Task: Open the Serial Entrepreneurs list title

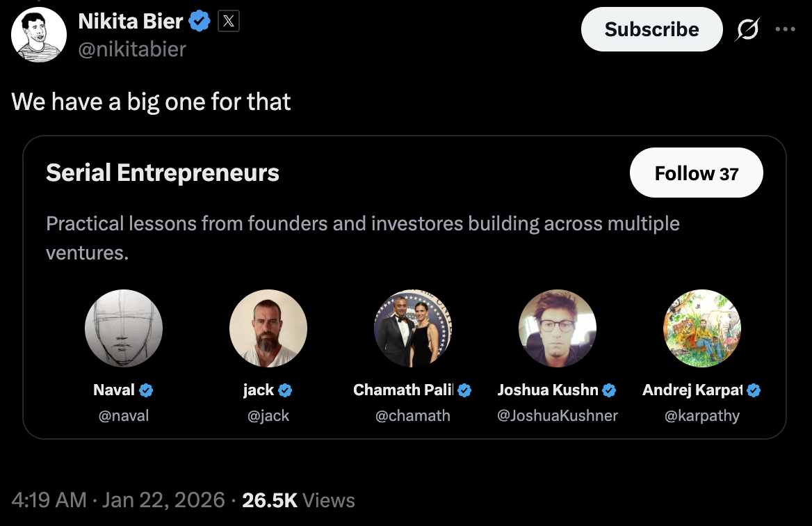Action: click(163, 173)
